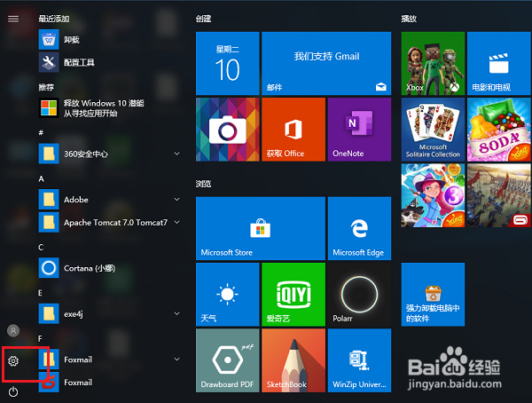532x403 pixels.
Task: Open the Settings gear icon
Action: (13, 361)
